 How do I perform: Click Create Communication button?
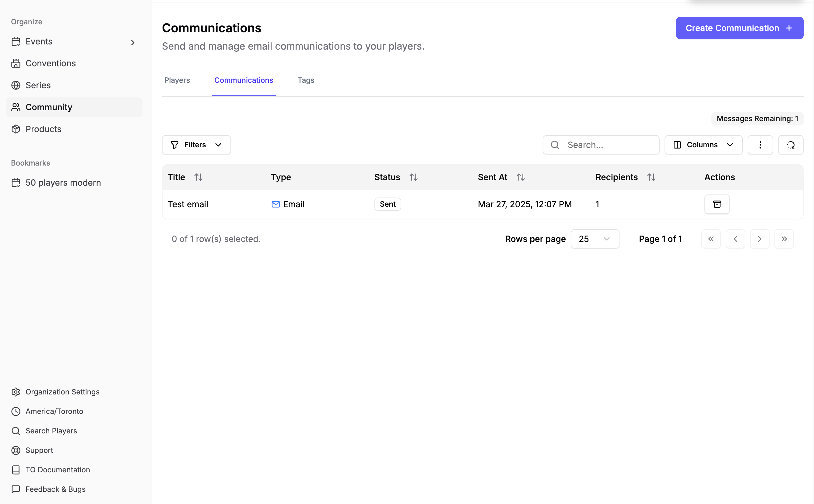click(739, 28)
